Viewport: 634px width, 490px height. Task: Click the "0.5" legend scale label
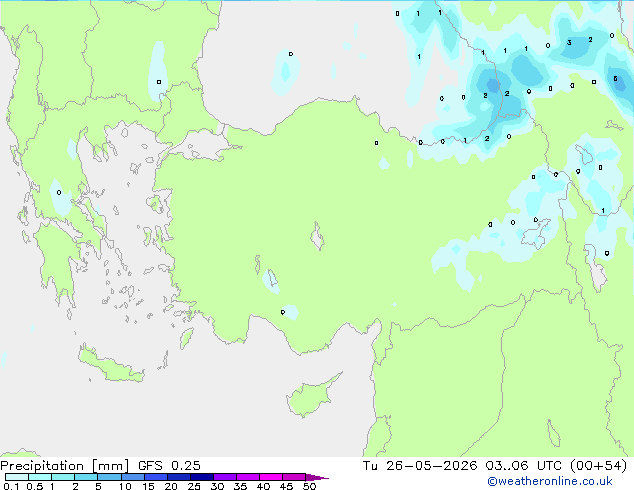(35, 486)
